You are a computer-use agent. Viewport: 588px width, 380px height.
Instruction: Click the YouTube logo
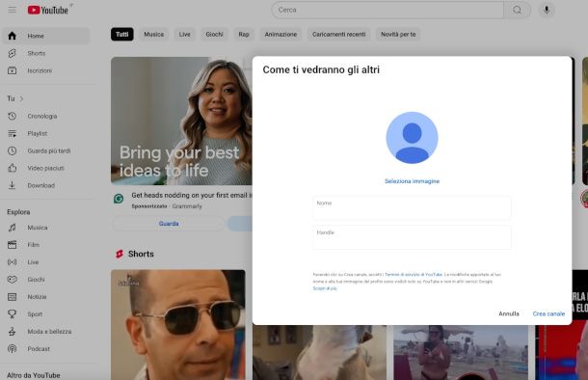click(x=48, y=10)
